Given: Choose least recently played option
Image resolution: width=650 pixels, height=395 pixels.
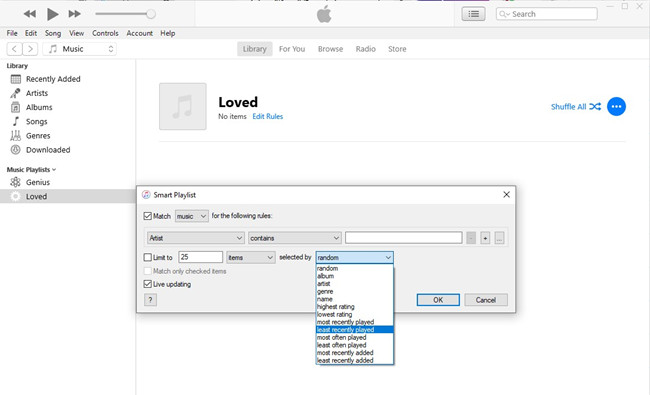Looking at the screenshot, I should pos(354,330).
